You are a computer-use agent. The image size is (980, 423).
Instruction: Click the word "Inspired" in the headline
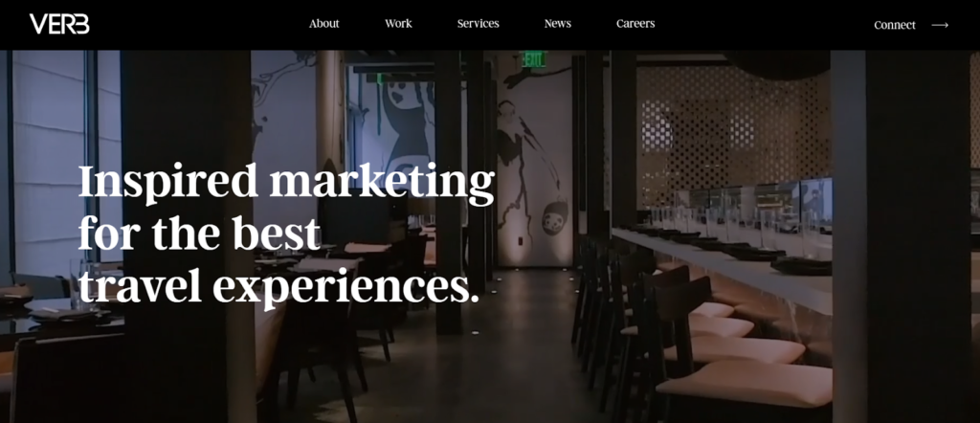(168, 183)
